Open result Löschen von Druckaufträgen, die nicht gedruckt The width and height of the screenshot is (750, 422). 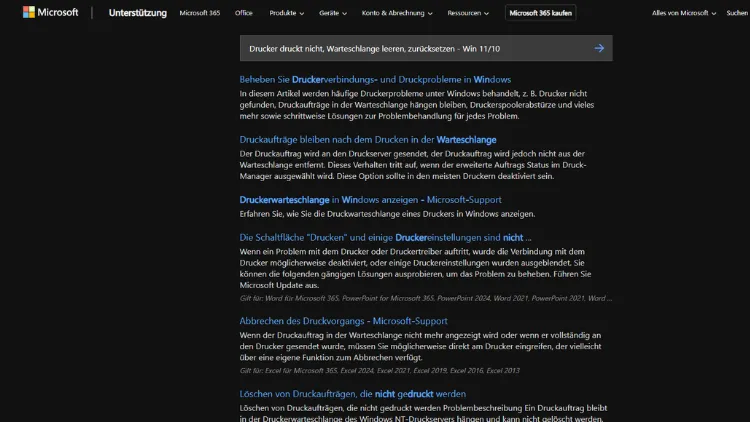353,394
